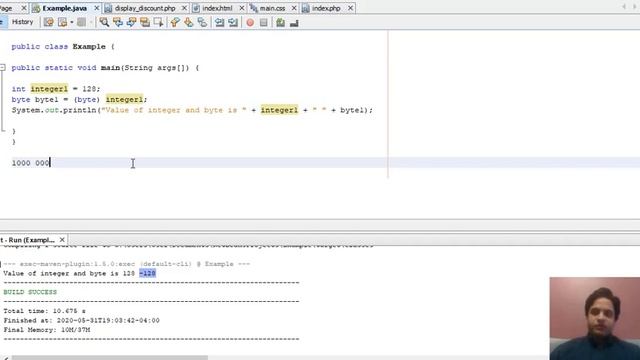Click the Find Next Occurrence icon
Screen dimensions: 640x360
point(131,22)
